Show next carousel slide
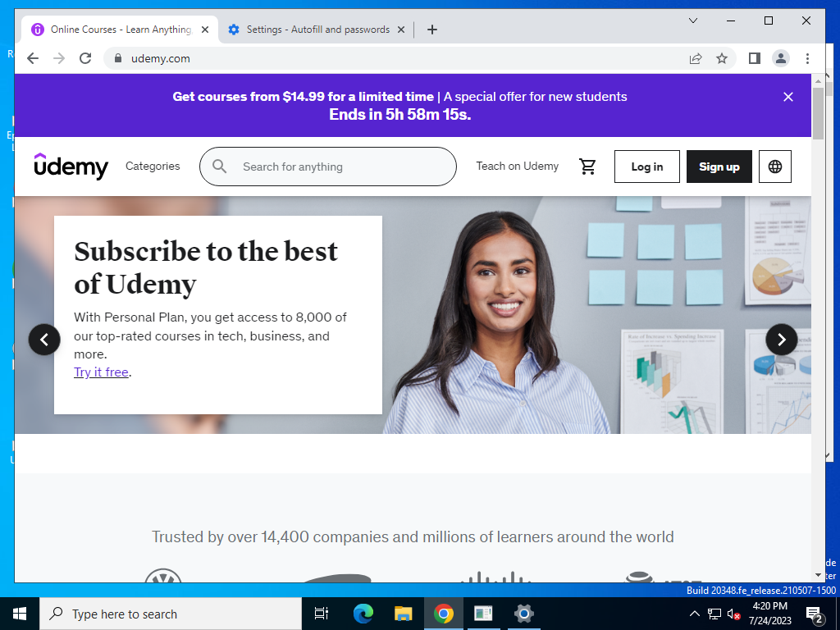 (782, 339)
